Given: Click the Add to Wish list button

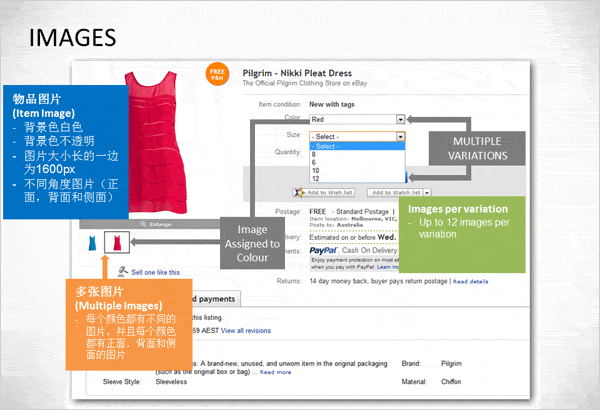Looking at the screenshot, I should (x=324, y=193).
